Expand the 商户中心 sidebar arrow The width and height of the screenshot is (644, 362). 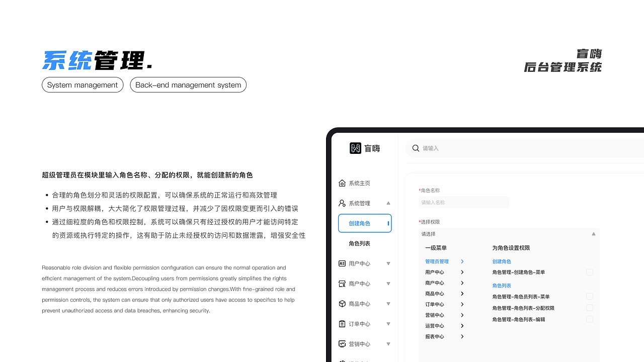click(388, 284)
